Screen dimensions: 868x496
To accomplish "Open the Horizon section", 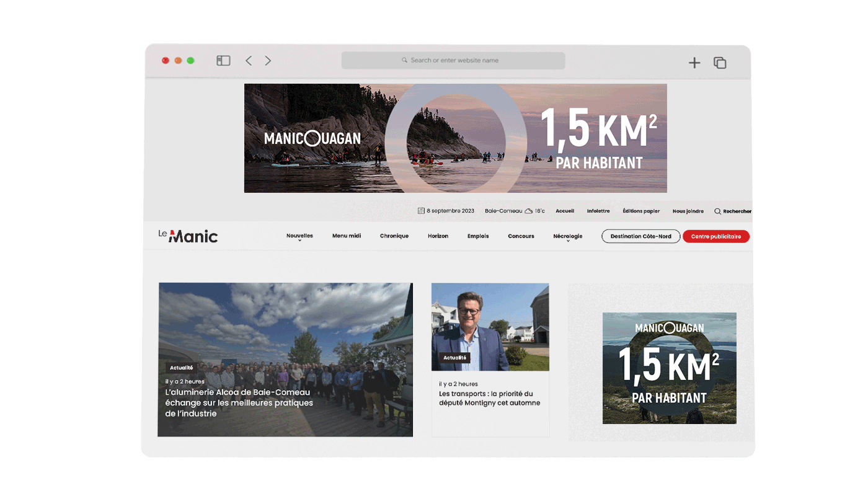I will (438, 236).
